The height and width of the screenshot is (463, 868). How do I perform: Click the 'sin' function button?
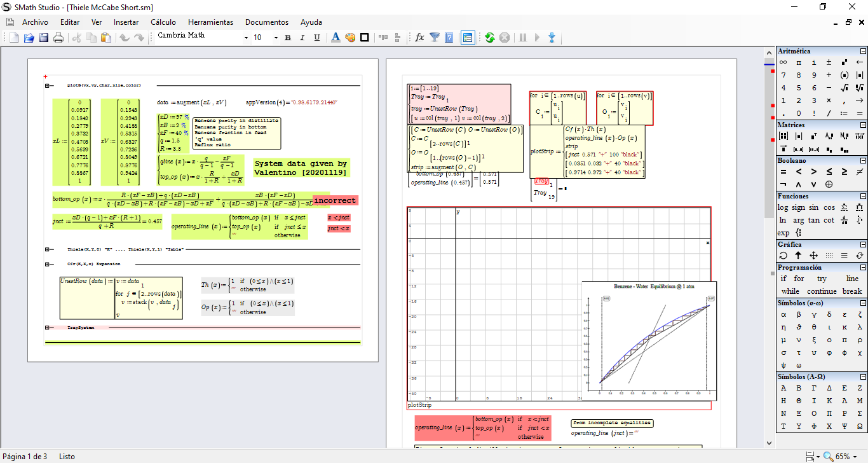pyautogui.click(x=813, y=207)
